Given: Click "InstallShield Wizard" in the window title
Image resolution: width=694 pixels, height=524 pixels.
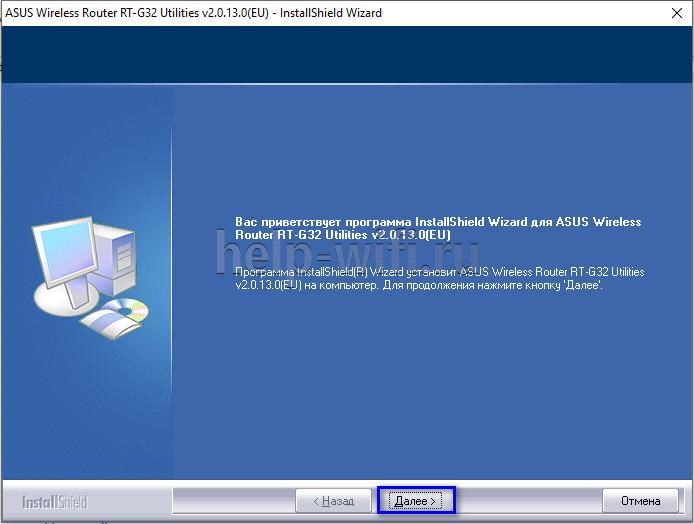Looking at the screenshot, I should (x=331, y=13).
